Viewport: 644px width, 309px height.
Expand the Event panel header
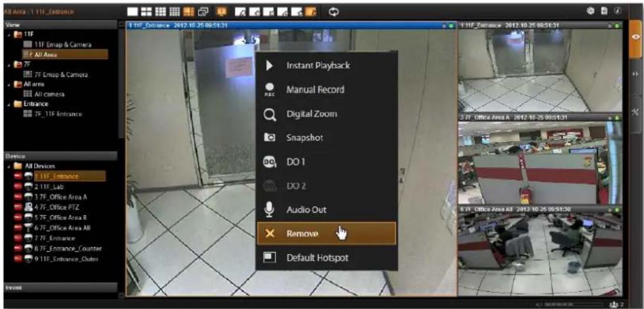(61, 288)
